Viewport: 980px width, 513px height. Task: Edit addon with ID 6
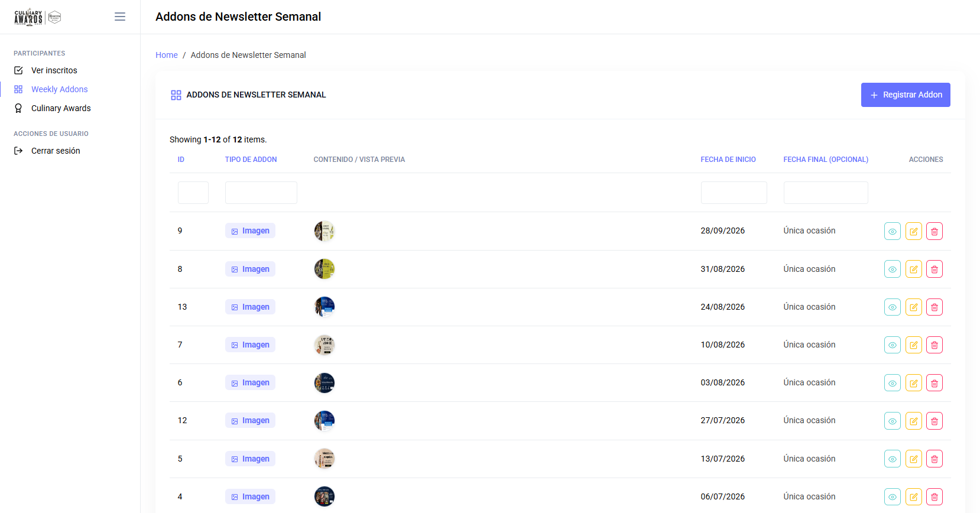click(x=914, y=383)
